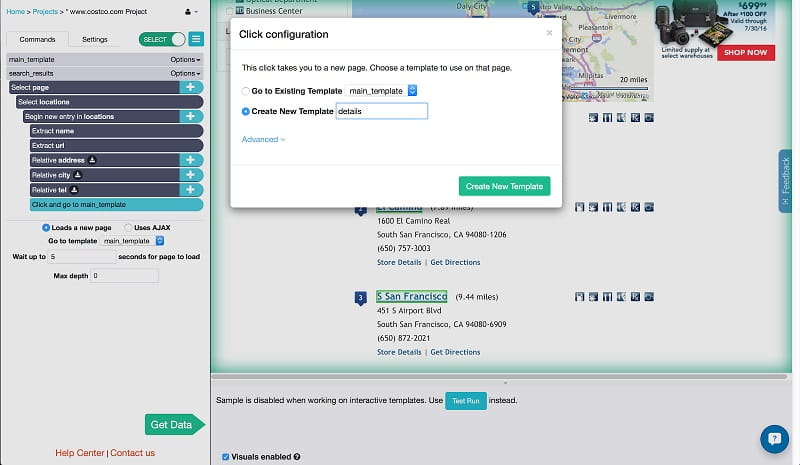Select Click and go to main_template command
Image resolution: width=800 pixels, height=465 pixels.
click(x=116, y=205)
